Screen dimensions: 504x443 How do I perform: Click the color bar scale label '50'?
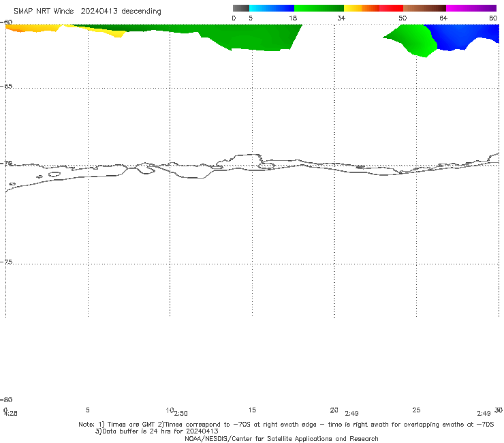point(403,18)
